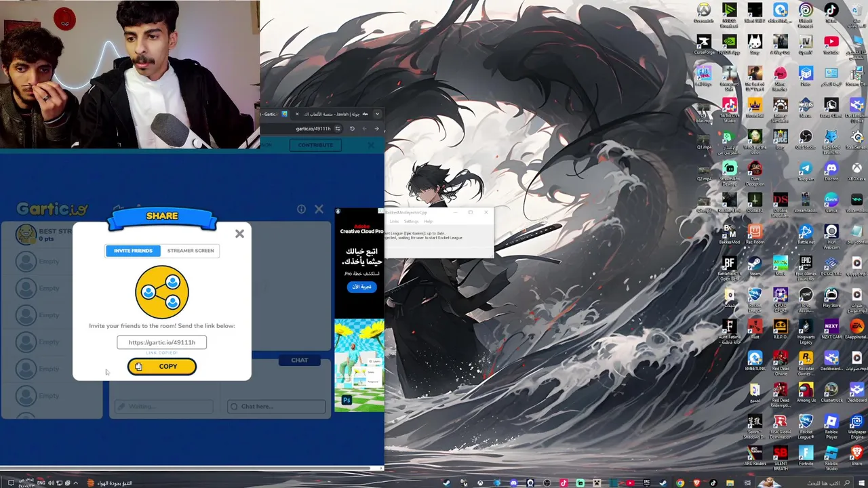Open Lunar Client desktop shortcut
The height and width of the screenshot is (488, 868).
[831, 108]
